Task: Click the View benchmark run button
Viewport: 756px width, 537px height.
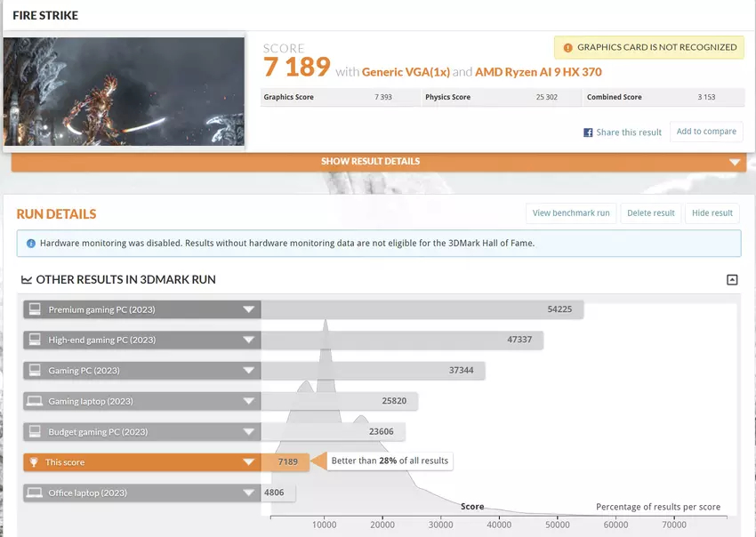Action: [x=571, y=213]
